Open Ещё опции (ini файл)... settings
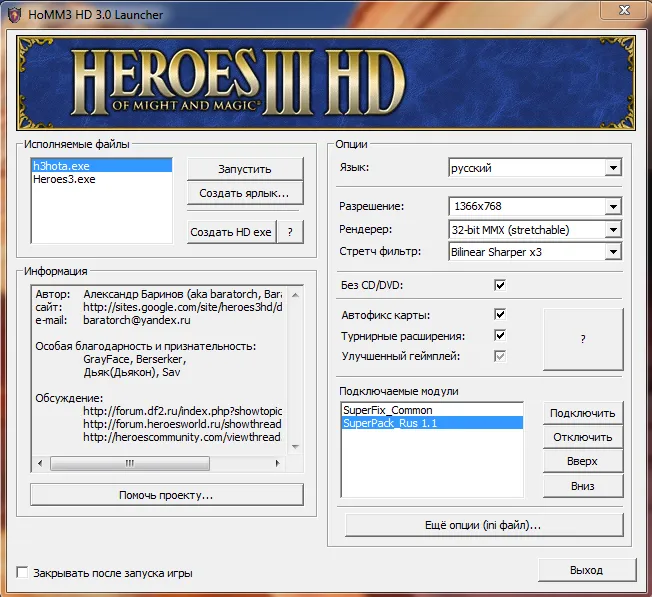The height and width of the screenshot is (597, 652). tap(483, 524)
